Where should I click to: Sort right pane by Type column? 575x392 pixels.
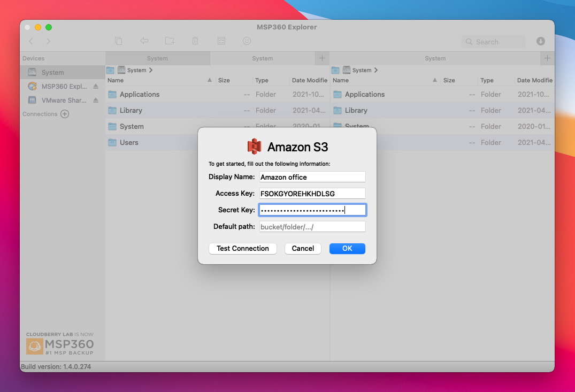click(x=496, y=80)
